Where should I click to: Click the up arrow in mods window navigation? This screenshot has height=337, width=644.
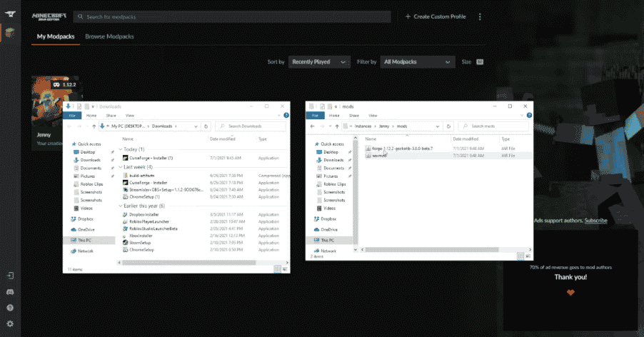pyautogui.click(x=338, y=126)
